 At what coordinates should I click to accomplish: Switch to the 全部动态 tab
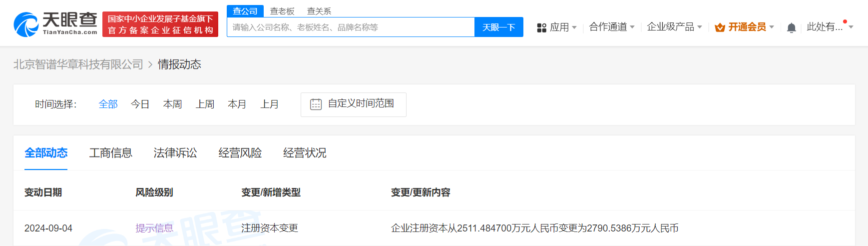[46, 153]
